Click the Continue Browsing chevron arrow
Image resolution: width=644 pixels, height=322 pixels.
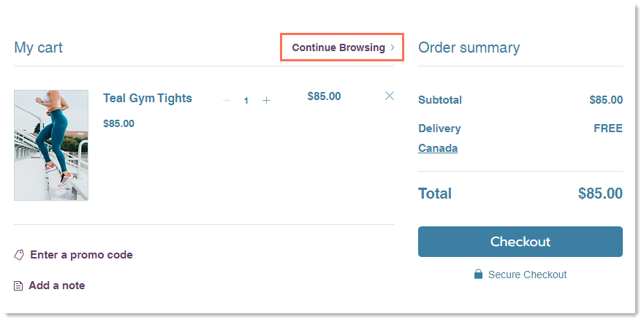tap(393, 47)
